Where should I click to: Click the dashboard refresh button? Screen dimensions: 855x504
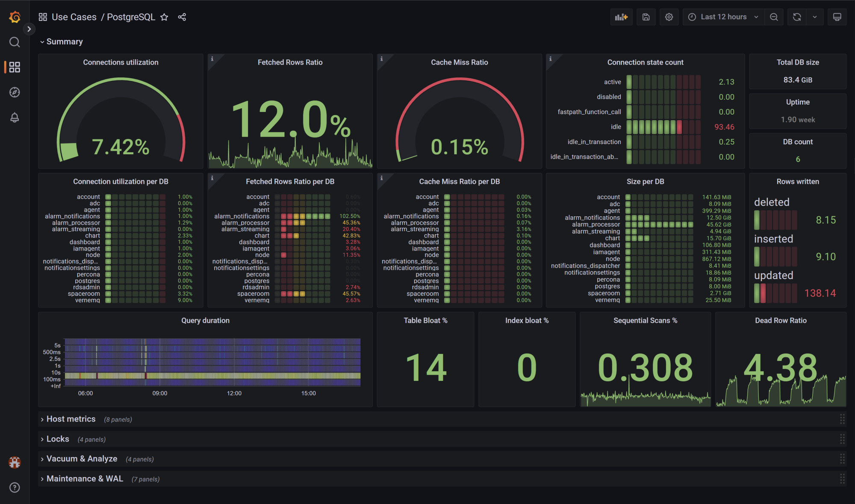pyautogui.click(x=797, y=17)
